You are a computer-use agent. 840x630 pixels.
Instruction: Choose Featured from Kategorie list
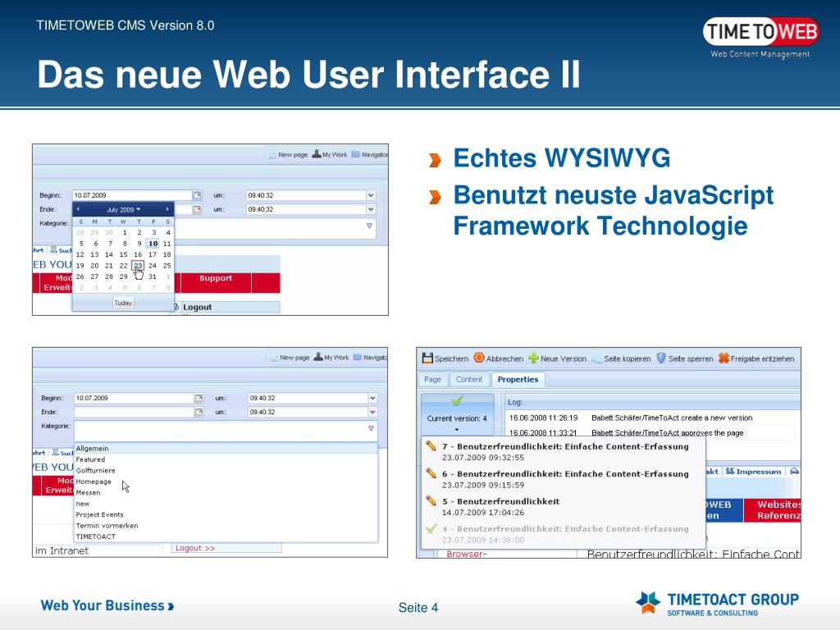coord(226,459)
